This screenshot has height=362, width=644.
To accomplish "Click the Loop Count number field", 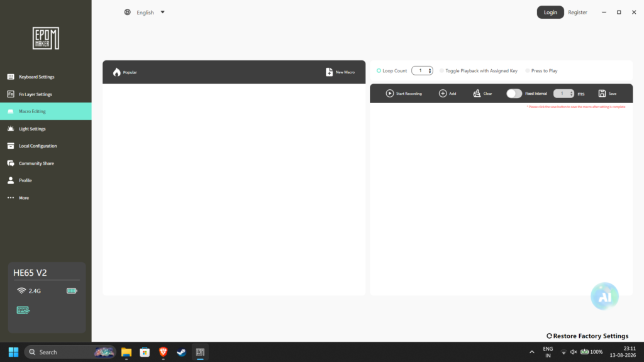I will 420,70.
